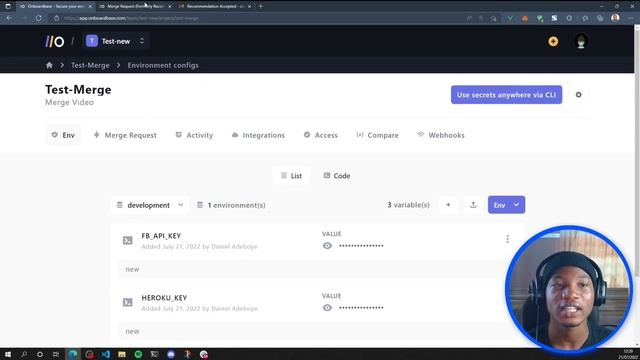Click the green V extension icon
The image size is (640, 360).
coord(510,18)
